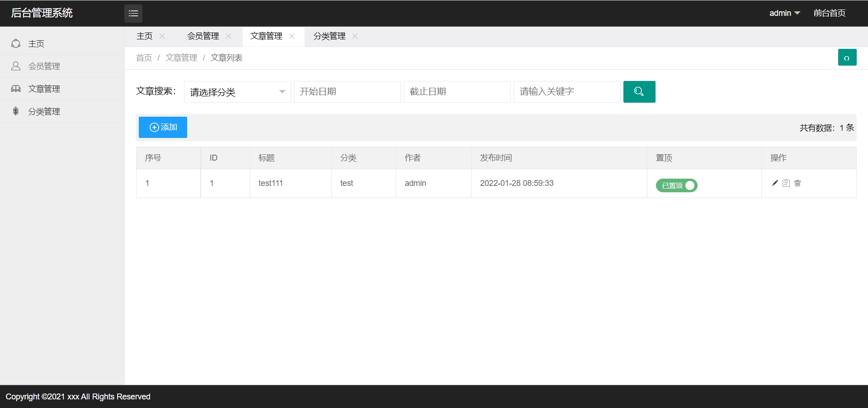Delete article test111 with trash icon
Screen dimensions: 868x408
point(797,183)
